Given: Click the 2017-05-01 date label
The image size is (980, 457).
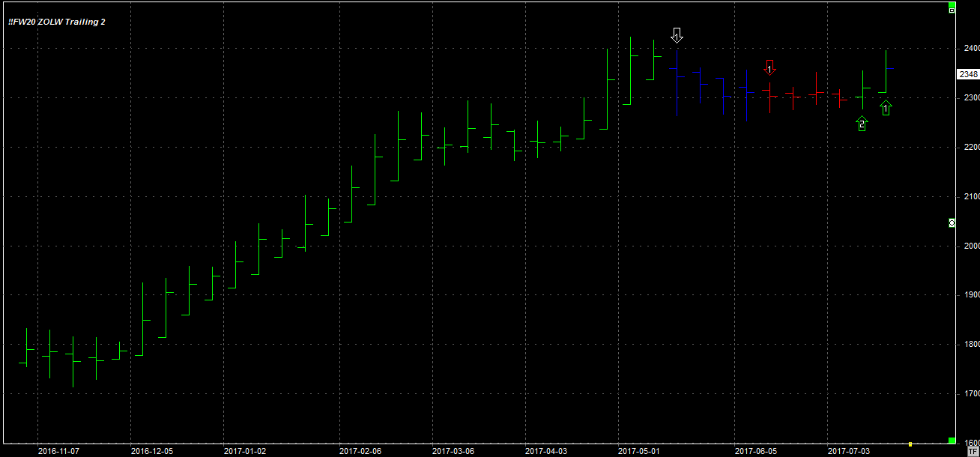Looking at the screenshot, I should coord(639,451).
